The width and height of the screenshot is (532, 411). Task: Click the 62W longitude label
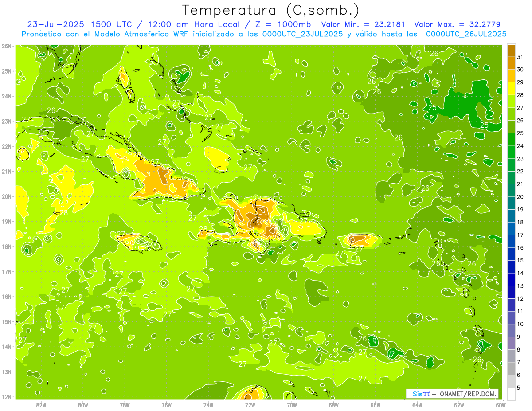tap(459, 405)
